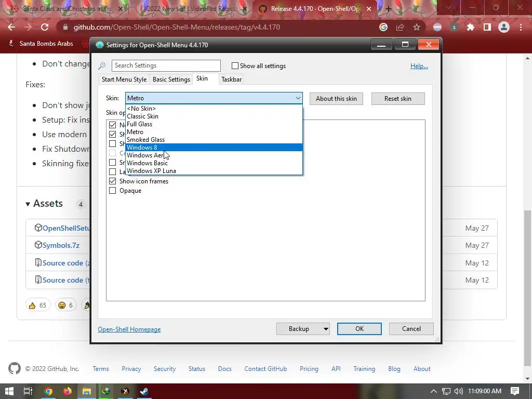Image resolution: width=532 pixels, height=399 pixels.
Task: Click Cancel in Settings dialog
Action: (x=411, y=329)
